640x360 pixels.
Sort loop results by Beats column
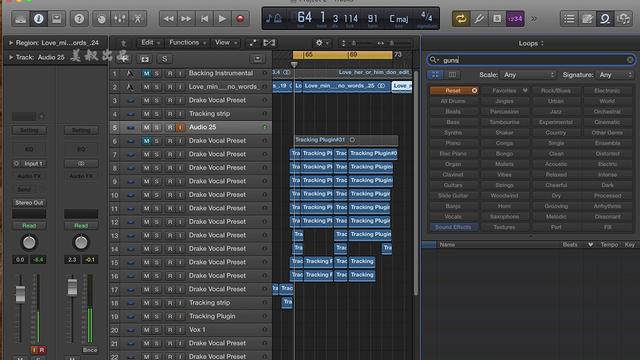click(570, 244)
